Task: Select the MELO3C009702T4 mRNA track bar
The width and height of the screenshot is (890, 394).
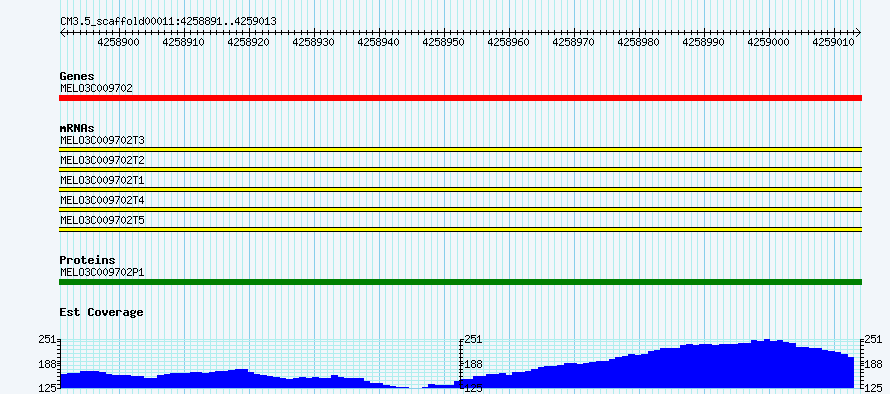Action: point(460,209)
